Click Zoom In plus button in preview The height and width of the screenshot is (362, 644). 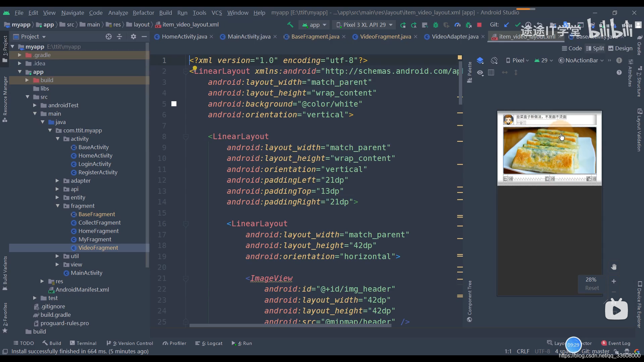pyautogui.click(x=614, y=281)
